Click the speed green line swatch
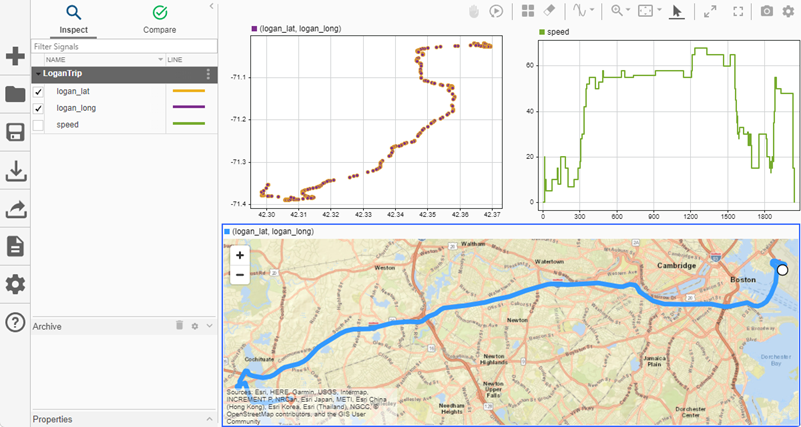 tap(189, 124)
